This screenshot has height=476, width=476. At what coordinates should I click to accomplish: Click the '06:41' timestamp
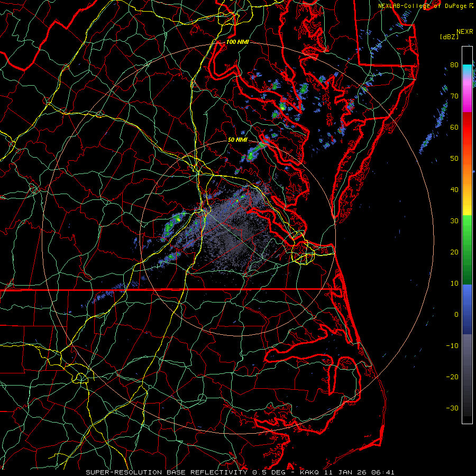pyautogui.click(x=383, y=472)
